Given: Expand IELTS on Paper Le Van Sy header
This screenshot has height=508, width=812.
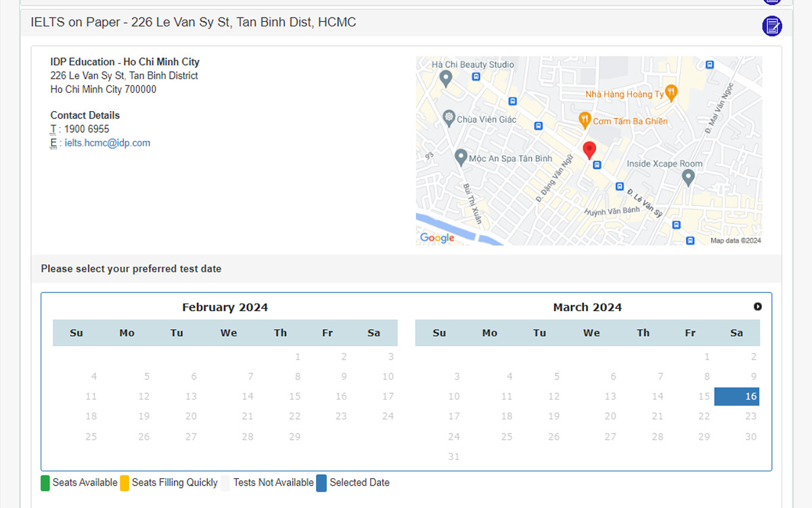Looking at the screenshot, I should (194, 22).
